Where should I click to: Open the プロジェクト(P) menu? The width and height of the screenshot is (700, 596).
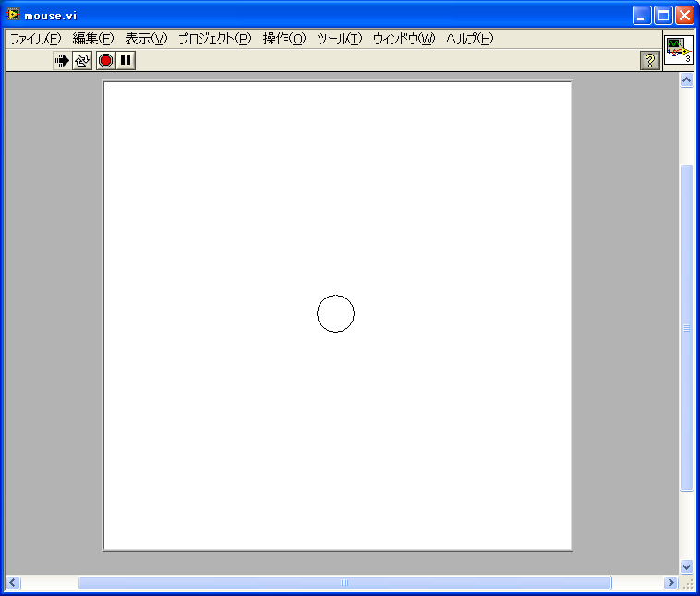215,39
